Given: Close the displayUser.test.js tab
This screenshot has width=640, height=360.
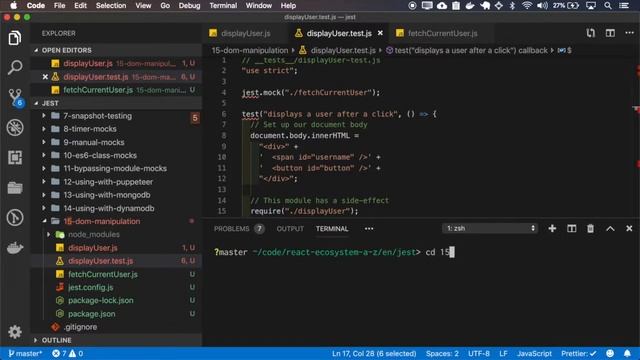Looking at the screenshot, I should (x=380, y=33).
